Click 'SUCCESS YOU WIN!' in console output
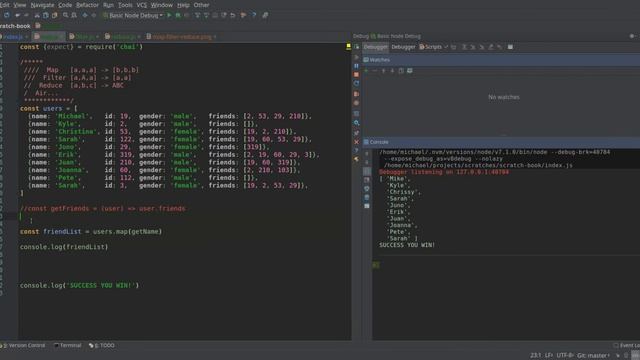Viewport: 640px width, 360px height. pyautogui.click(x=407, y=245)
